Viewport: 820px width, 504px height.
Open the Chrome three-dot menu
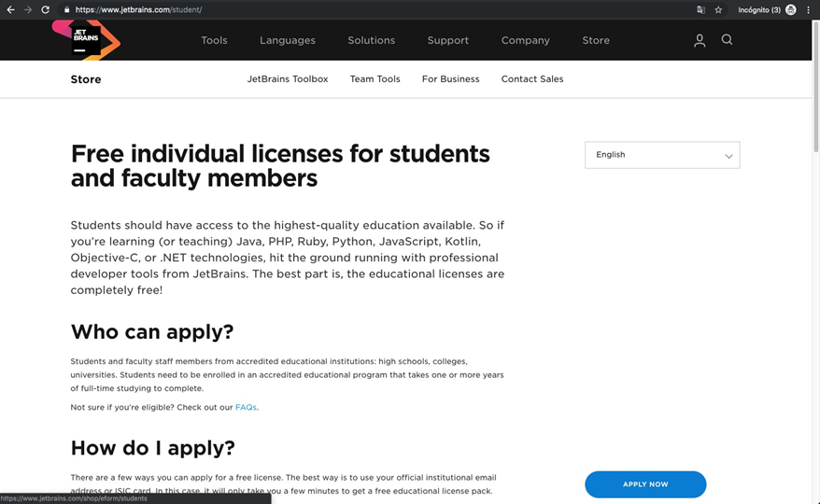(808, 10)
